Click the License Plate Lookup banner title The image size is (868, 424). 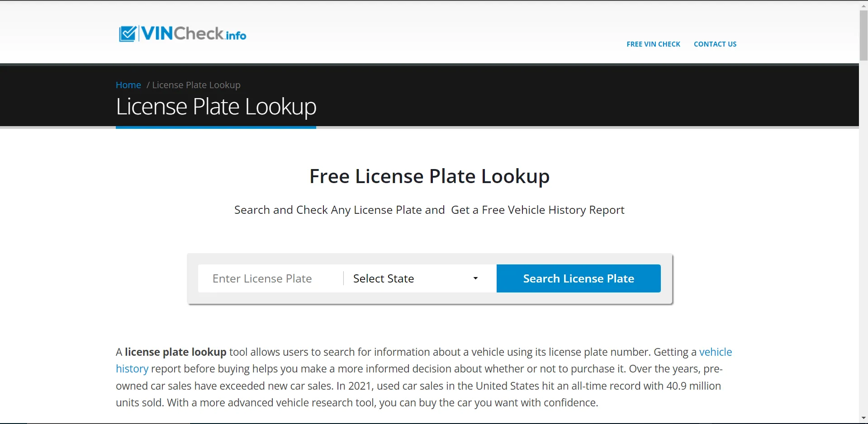[x=216, y=107]
